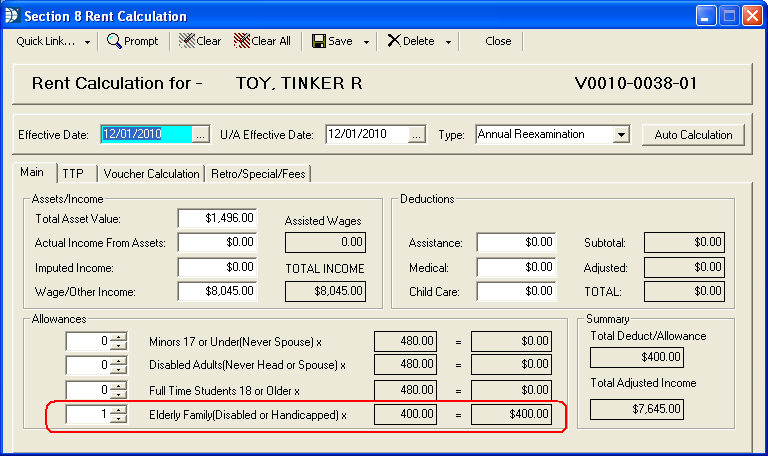768x456 pixels.
Task: Click the Clear toolbar icon
Action: tap(187, 41)
